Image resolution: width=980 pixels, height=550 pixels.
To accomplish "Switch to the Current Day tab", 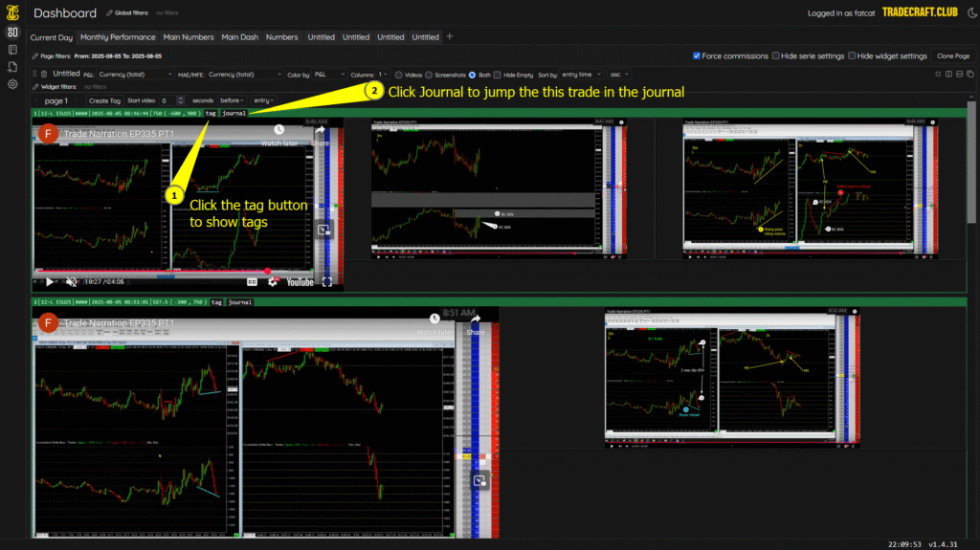I will pos(52,37).
